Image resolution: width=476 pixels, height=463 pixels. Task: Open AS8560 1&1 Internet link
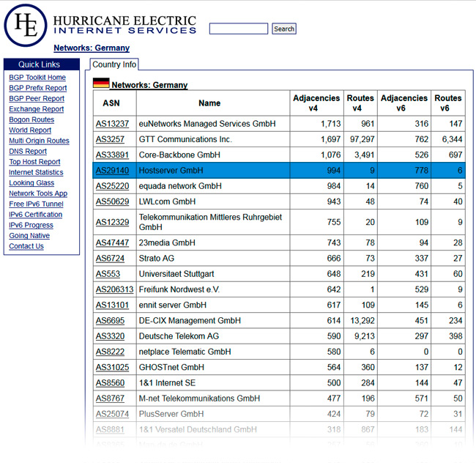[110, 383]
